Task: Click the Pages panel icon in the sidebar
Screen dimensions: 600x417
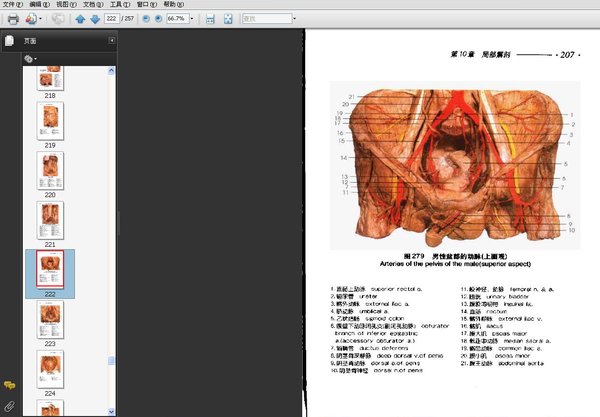Action: tap(10, 40)
